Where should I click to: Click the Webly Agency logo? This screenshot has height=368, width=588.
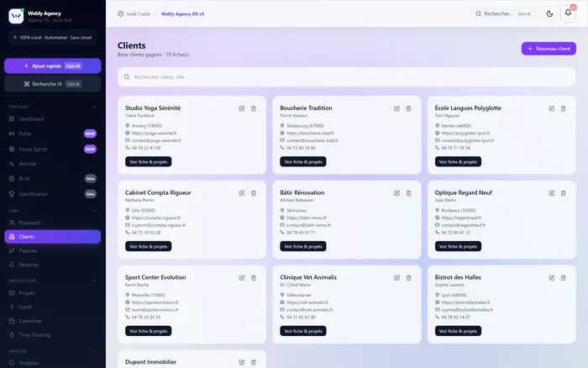tap(16, 16)
